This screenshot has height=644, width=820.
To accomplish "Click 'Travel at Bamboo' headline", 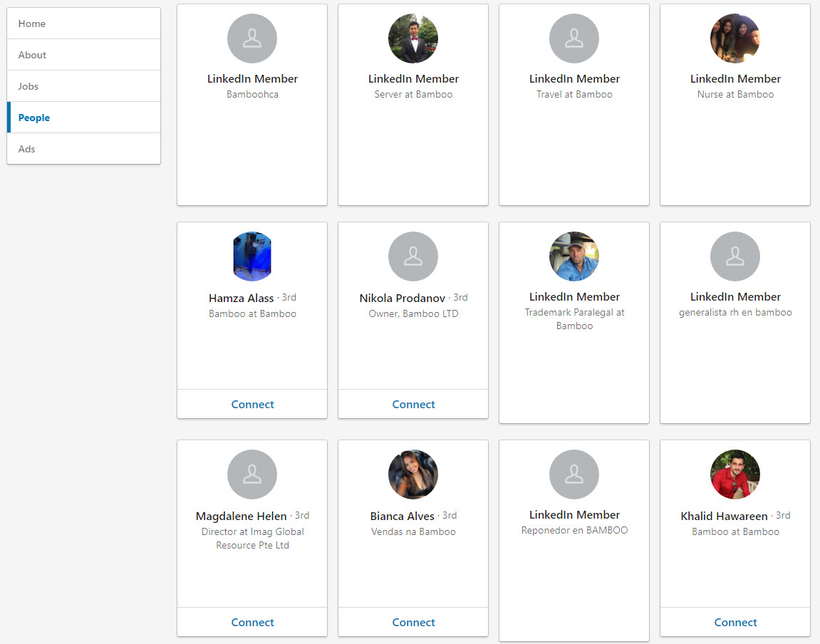I will (574, 95).
